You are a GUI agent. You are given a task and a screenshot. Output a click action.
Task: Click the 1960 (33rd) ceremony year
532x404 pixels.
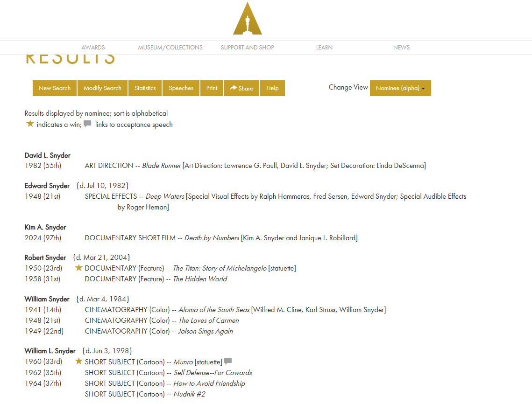click(x=43, y=362)
